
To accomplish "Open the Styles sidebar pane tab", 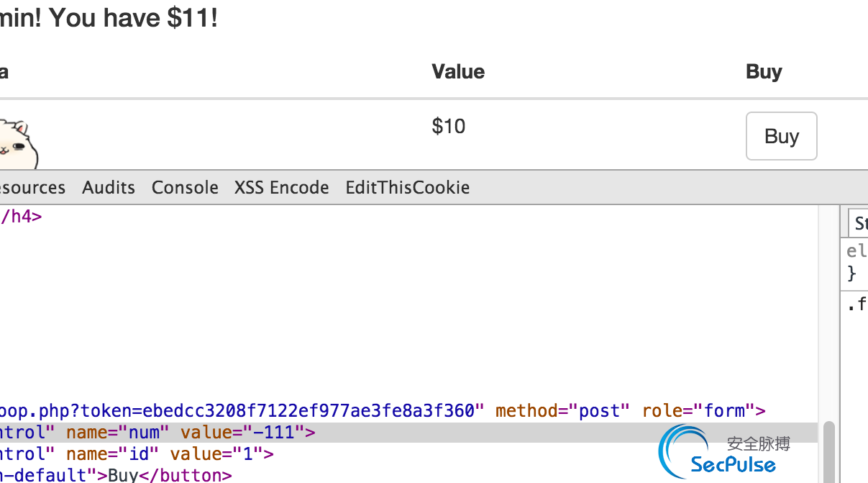I will (x=859, y=224).
